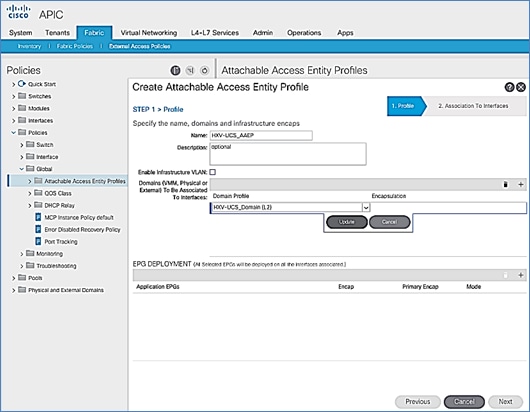Open the L4-L7 Services tab
This screenshot has height=412, width=530.
point(215,33)
